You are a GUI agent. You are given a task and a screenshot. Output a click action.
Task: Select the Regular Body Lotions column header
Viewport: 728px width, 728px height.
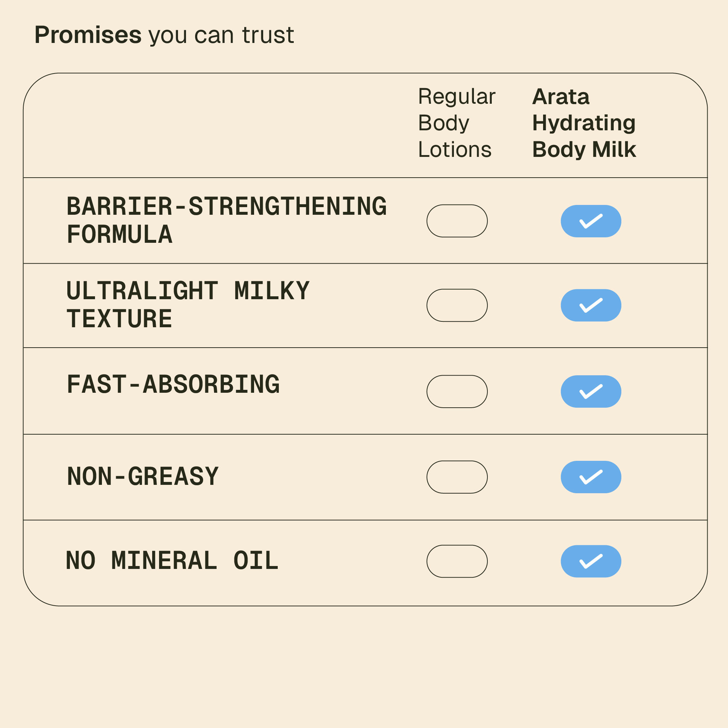(456, 123)
